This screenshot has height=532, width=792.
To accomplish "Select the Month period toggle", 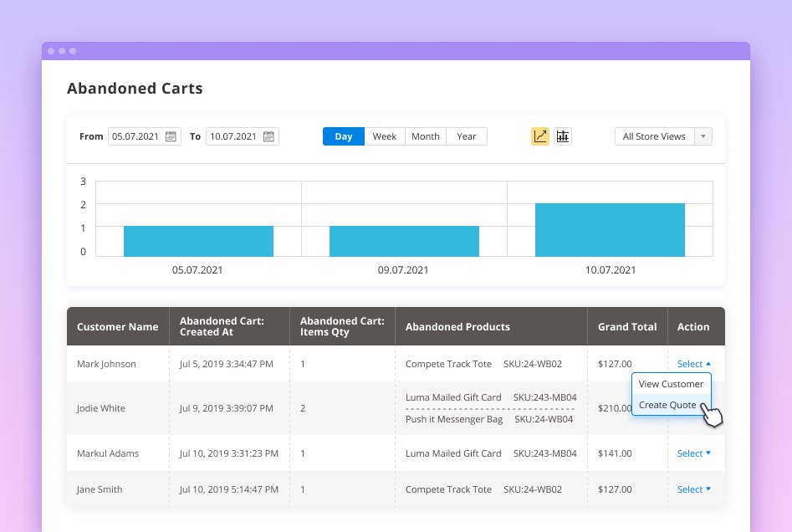I will [x=426, y=136].
